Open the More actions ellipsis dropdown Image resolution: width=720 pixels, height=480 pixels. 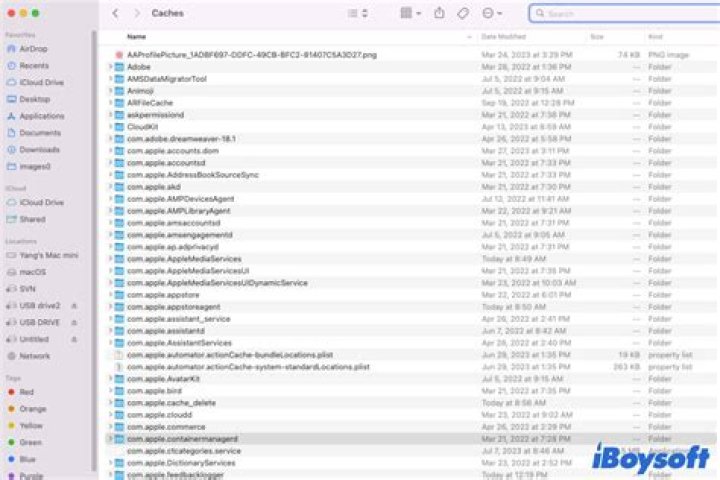(x=492, y=13)
